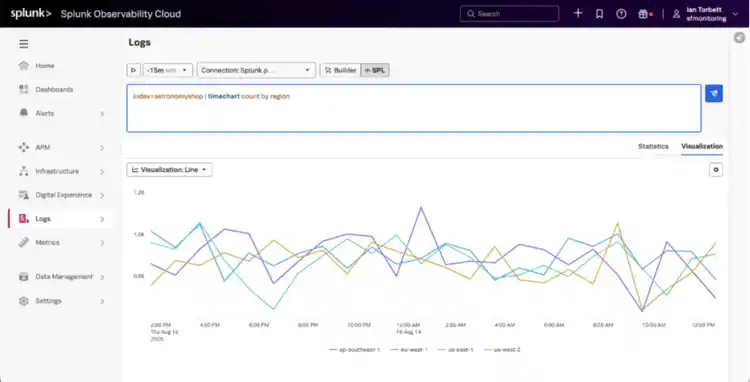The image size is (750, 382).
Task: Open the user profile icon
Action: pos(676,14)
